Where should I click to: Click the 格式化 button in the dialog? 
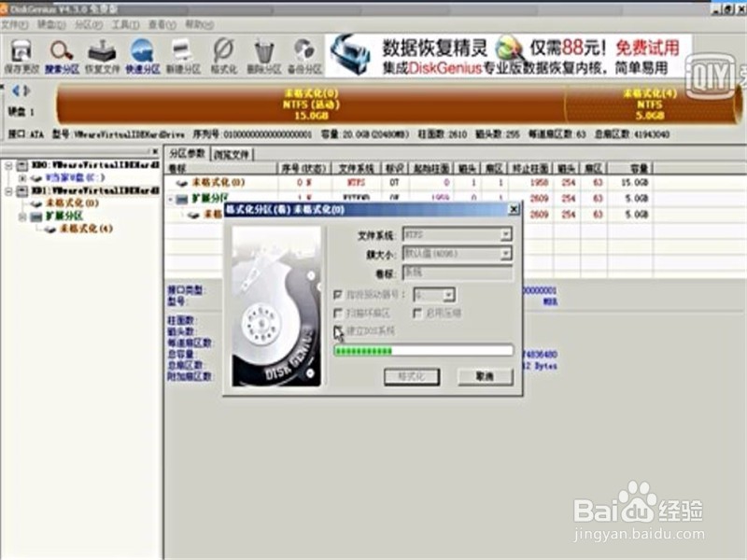(413, 375)
